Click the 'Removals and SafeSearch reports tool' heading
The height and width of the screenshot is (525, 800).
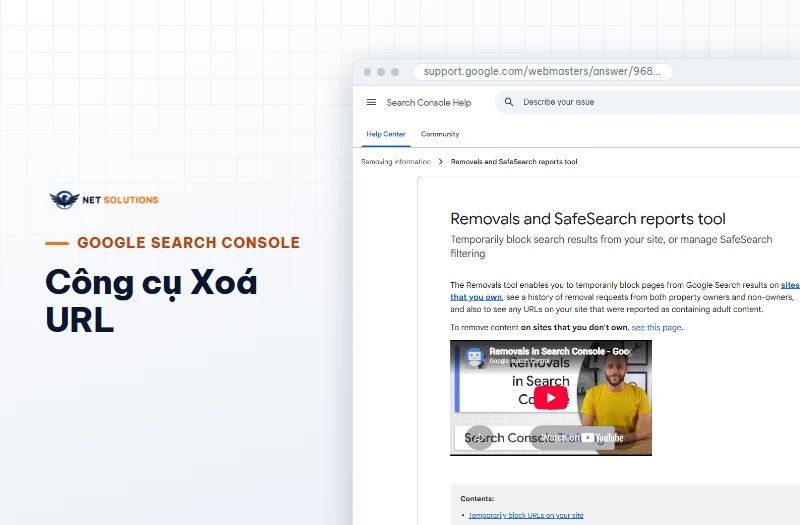pyautogui.click(x=588, y=219)
